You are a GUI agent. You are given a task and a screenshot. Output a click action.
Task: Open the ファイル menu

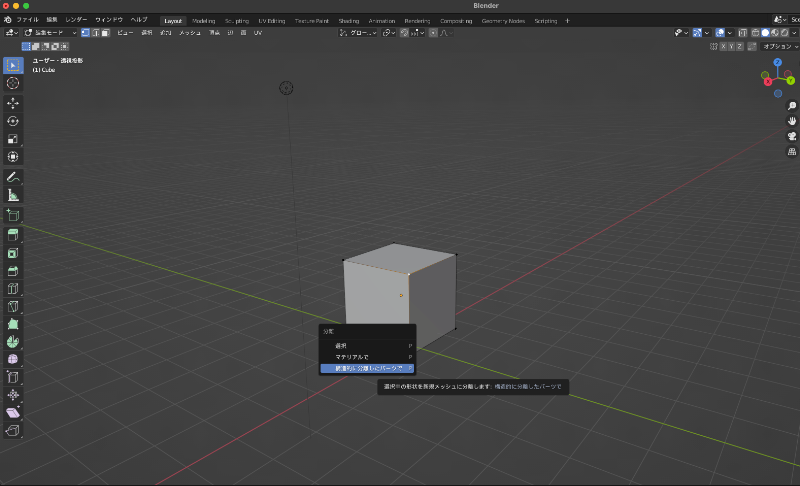tap(28, 20)
